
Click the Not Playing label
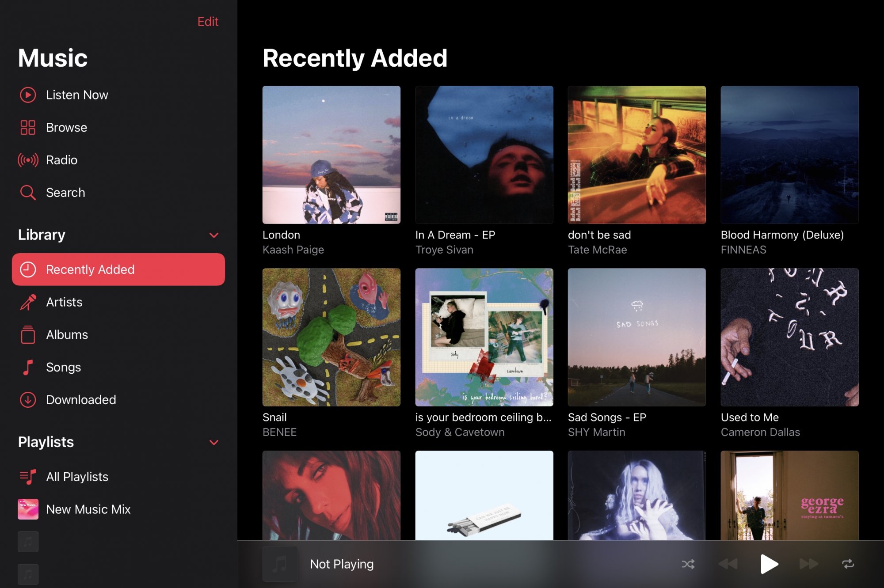(x=342, y=564)
